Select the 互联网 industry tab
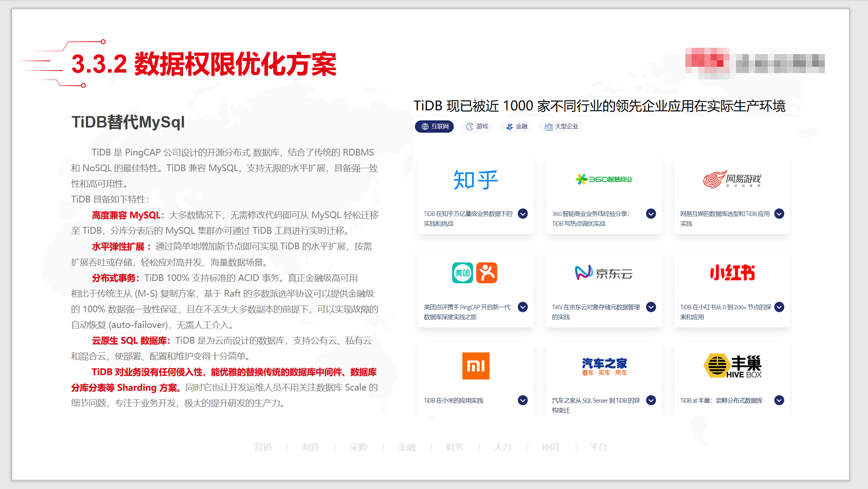The width and height of the screenshot is (868, 489). 434,126
